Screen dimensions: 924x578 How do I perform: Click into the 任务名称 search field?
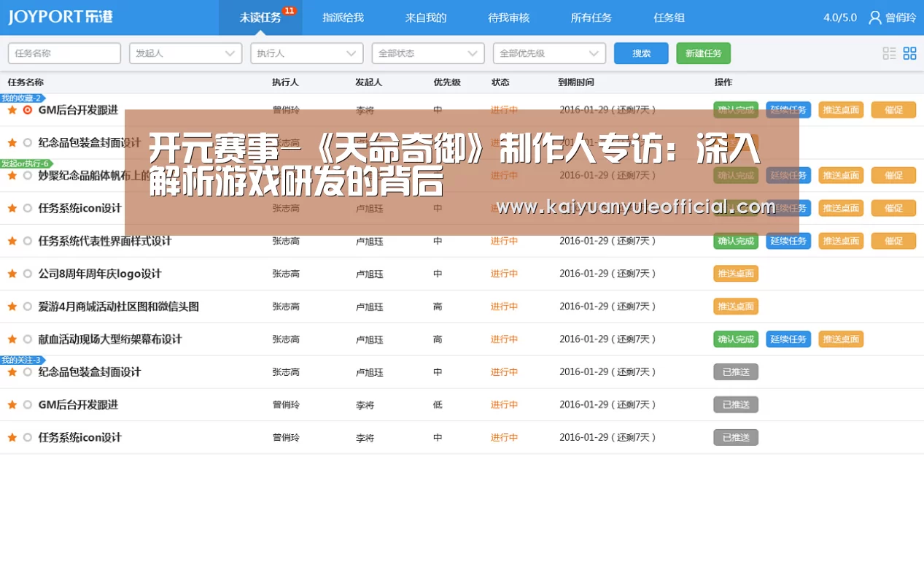coord(64,53)
